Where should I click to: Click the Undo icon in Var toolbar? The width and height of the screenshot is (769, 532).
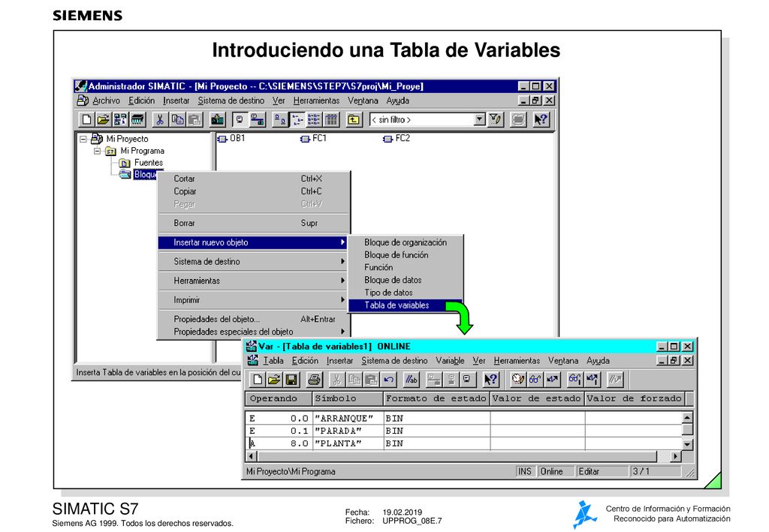pyautogui.click(x=388, y=379)
